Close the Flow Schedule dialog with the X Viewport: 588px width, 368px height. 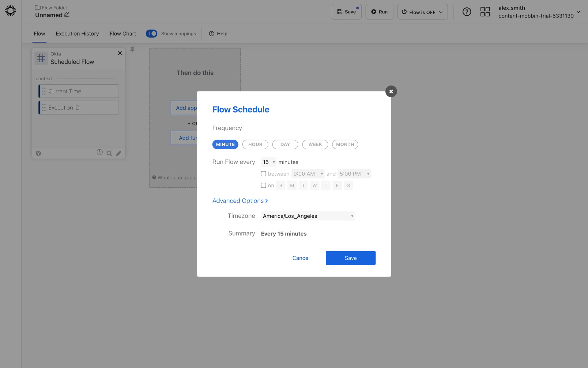coord(391,91)
